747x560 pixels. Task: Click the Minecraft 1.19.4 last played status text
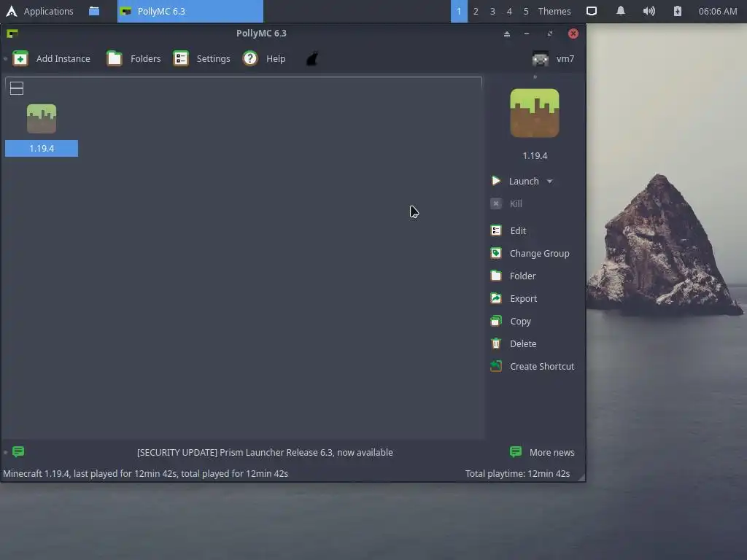145,473
